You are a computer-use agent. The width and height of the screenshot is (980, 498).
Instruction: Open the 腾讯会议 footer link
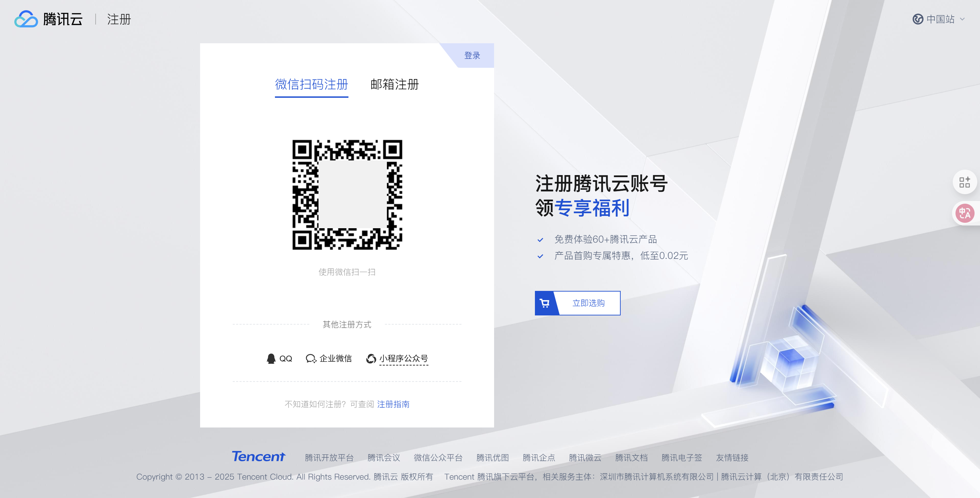383,458
